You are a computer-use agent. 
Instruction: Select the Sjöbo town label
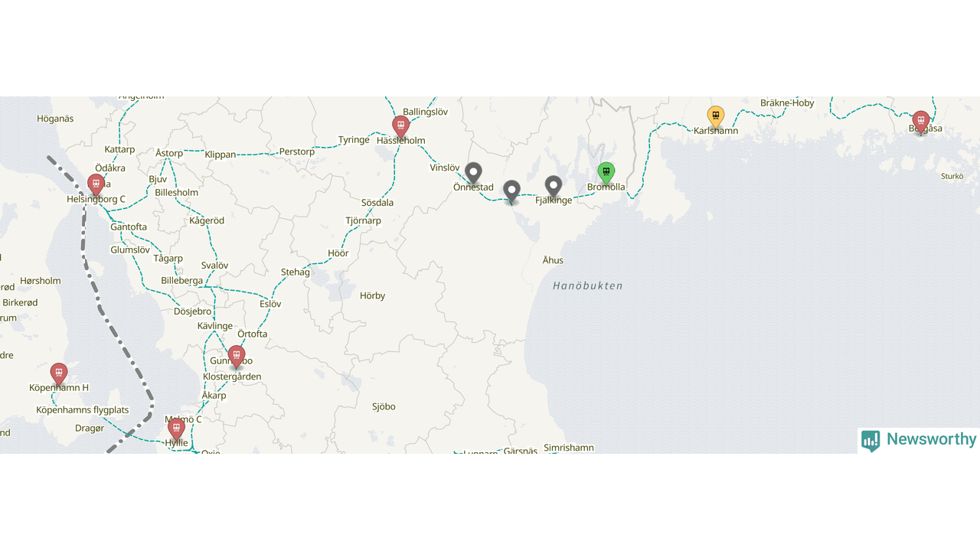coord(384,406)
